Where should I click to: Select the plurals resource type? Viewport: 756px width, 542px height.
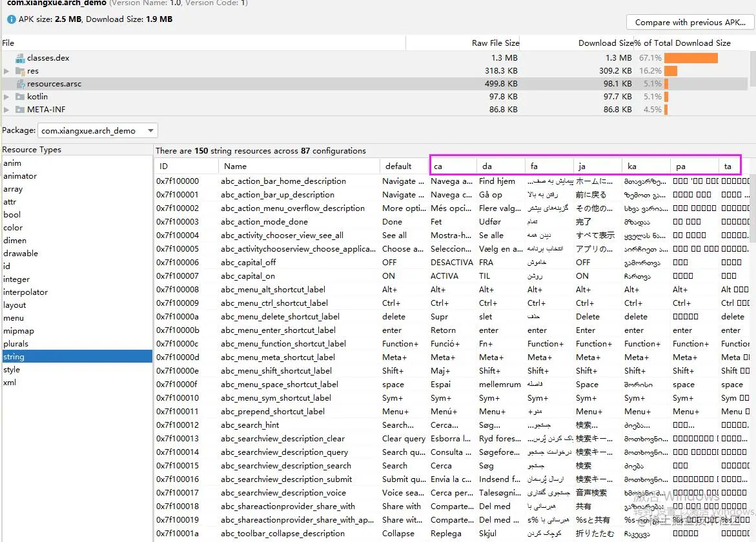point(77,344)
